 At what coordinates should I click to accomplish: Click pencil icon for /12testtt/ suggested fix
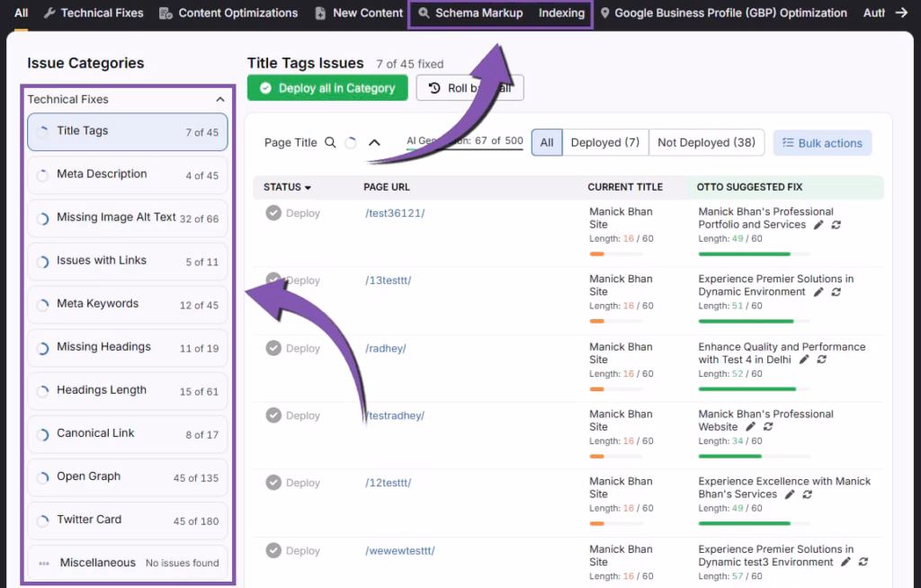click(x=790, y=494)
